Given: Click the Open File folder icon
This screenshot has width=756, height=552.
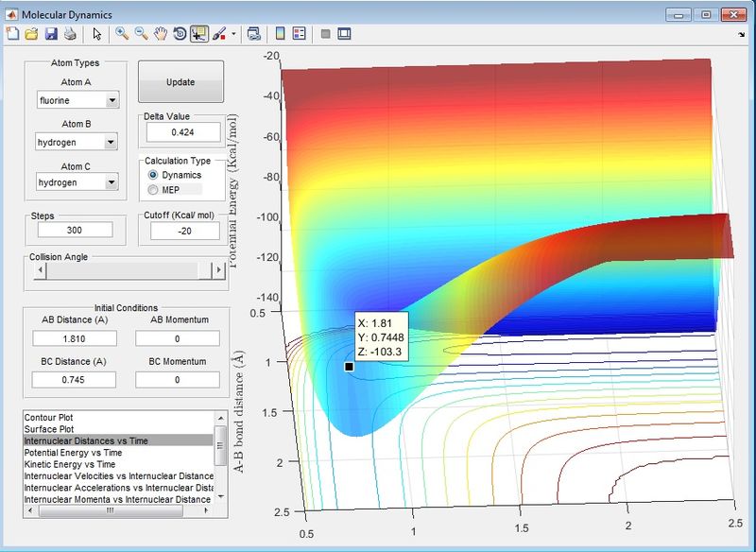Looking at the screenshot, I should [31, 34].
